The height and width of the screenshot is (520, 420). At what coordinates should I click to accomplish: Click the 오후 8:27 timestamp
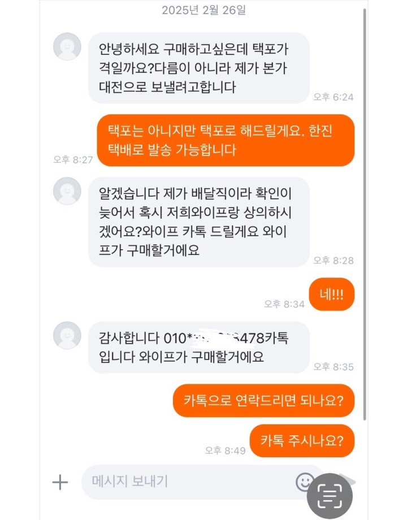[73, 160]
